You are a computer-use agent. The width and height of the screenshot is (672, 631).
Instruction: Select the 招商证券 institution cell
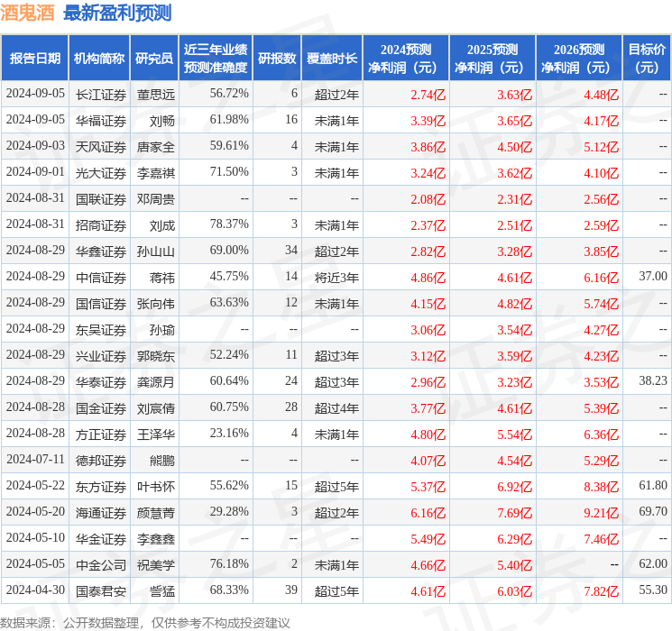pyautogui.click(x=101, y=225)
